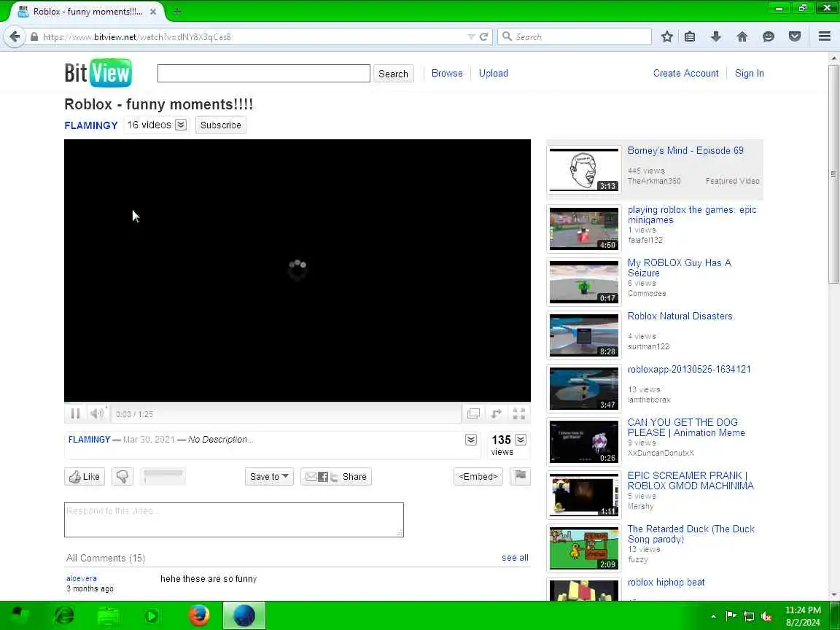Viewport: 840px width, 630px height.
Task: Click the Embed button
Action: [478, 476]
